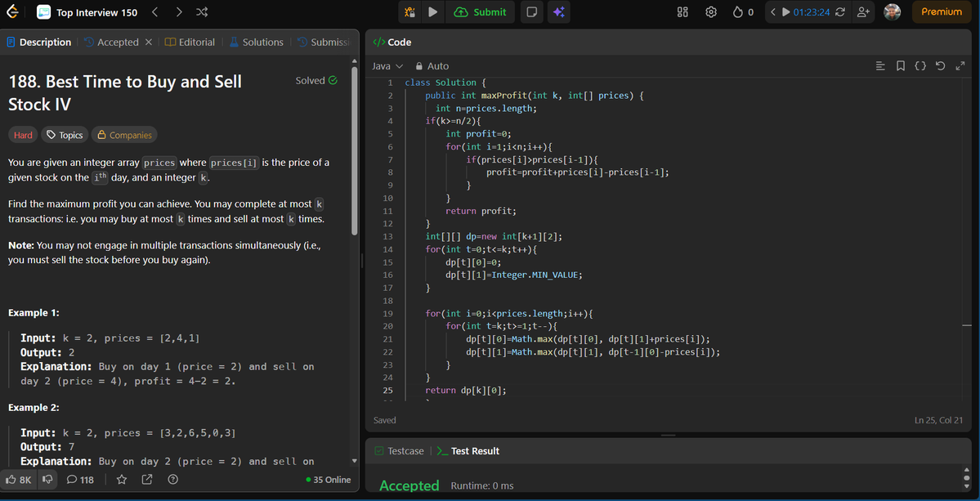Click the invite user icon

pyautogui.click(x=864, y=12)
